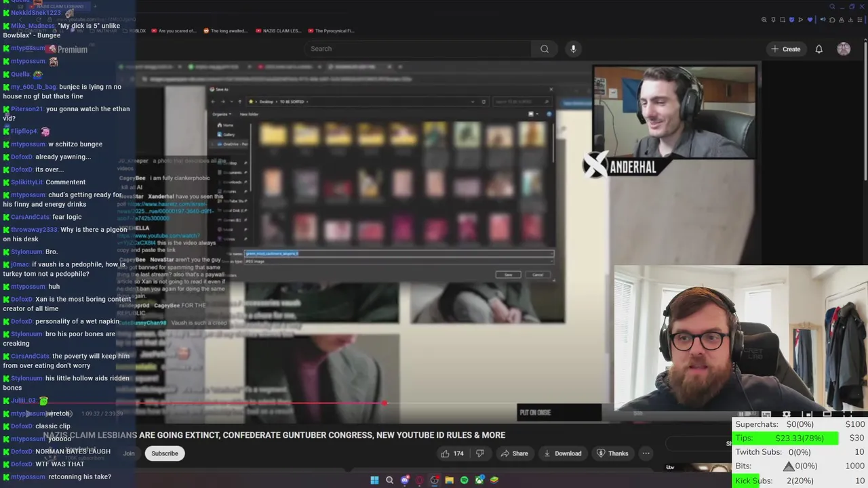
Task: Click the heart bookmark icon in browser toolbar
Action: click(x=810, y=20)
